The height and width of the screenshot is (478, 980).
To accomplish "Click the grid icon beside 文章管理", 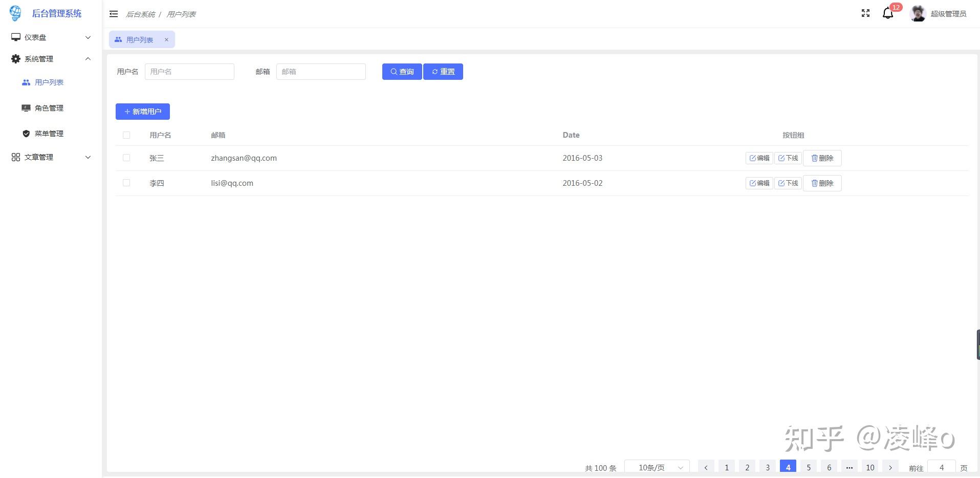I will click(15, 157).
